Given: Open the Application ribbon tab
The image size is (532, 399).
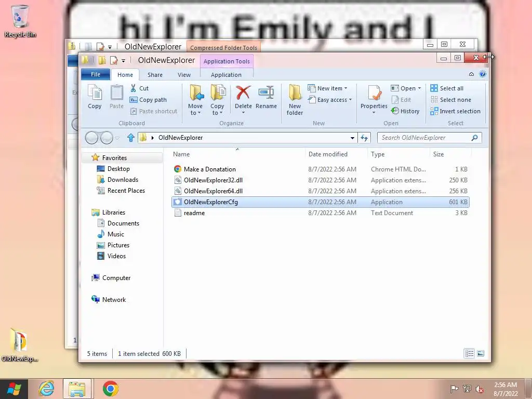Looking at the screenshot, I should (x=227, y=75).
